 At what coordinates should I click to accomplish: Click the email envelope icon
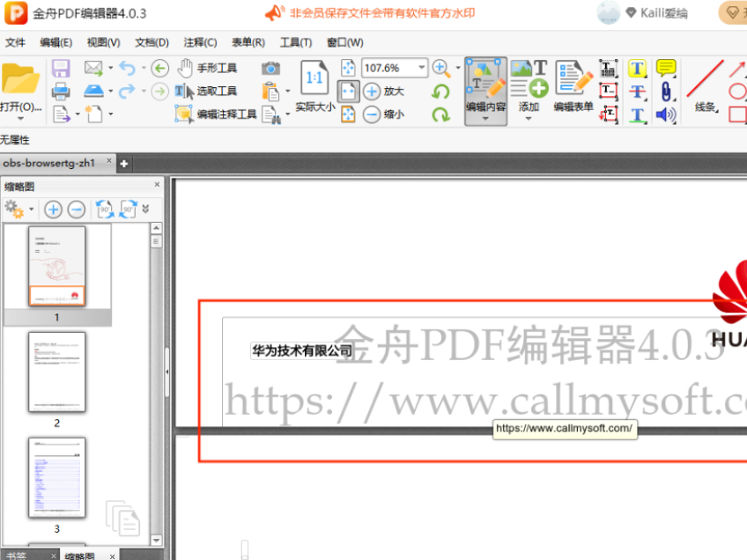[x=93, y=68]
